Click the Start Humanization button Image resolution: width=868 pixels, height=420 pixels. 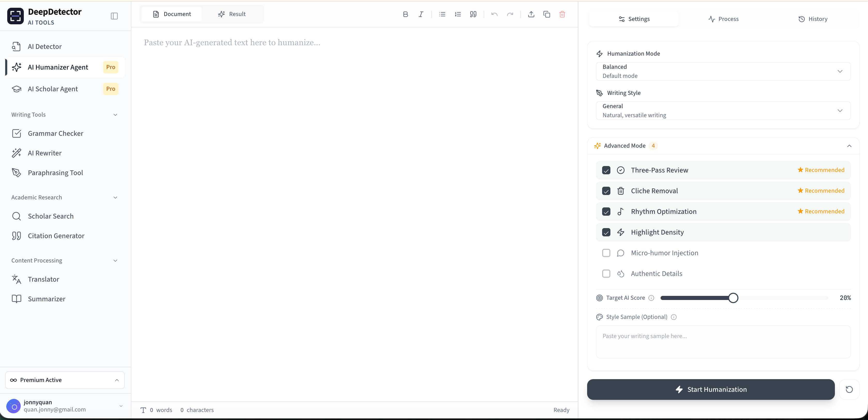711,389
